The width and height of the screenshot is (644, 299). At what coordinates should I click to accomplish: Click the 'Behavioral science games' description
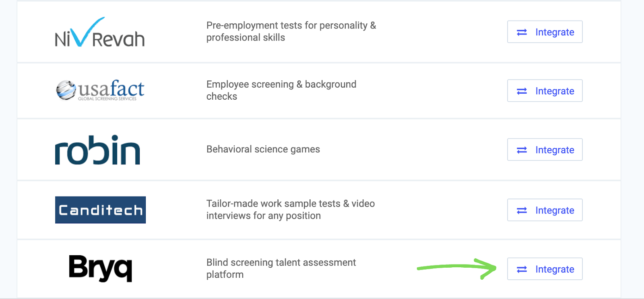[263, 149]
